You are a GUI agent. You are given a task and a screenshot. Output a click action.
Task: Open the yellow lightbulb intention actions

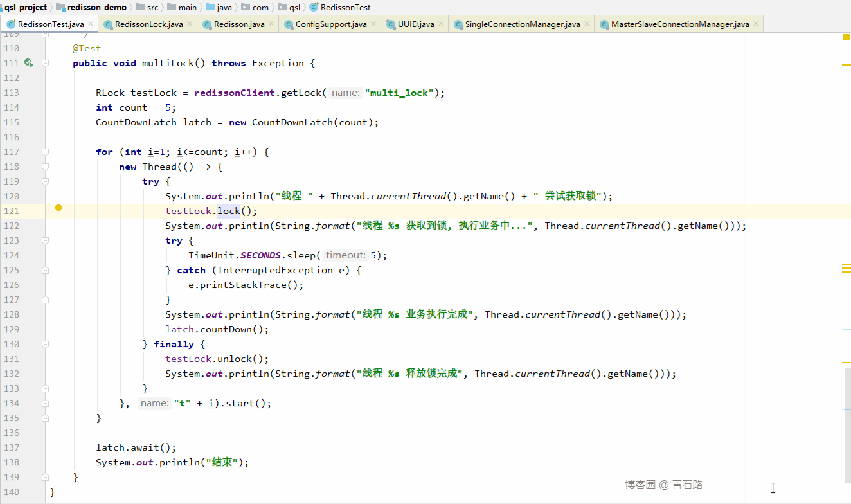point(58,209)
